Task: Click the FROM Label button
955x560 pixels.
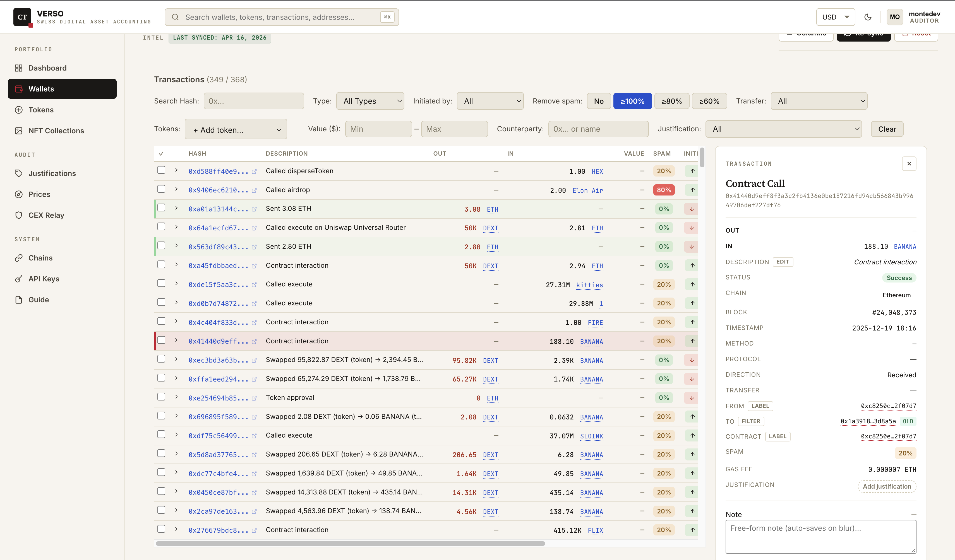Action: pyautogui.click(x=760, y=406)
